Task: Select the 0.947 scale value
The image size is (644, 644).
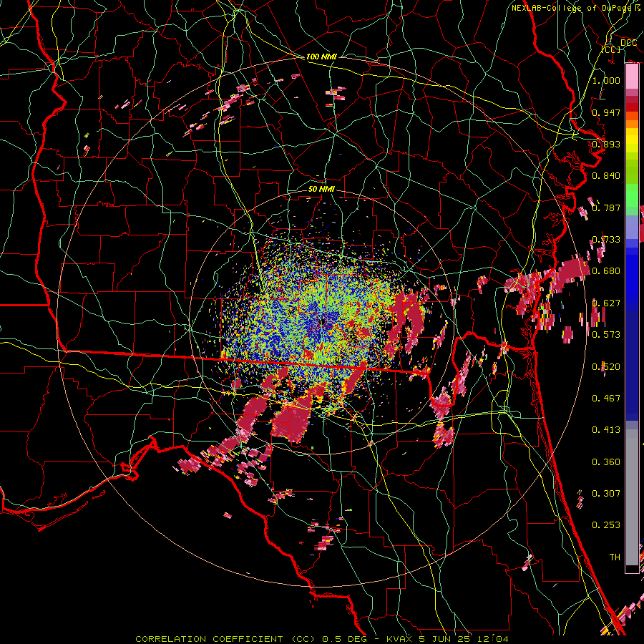Action: (x=606, y=112)
